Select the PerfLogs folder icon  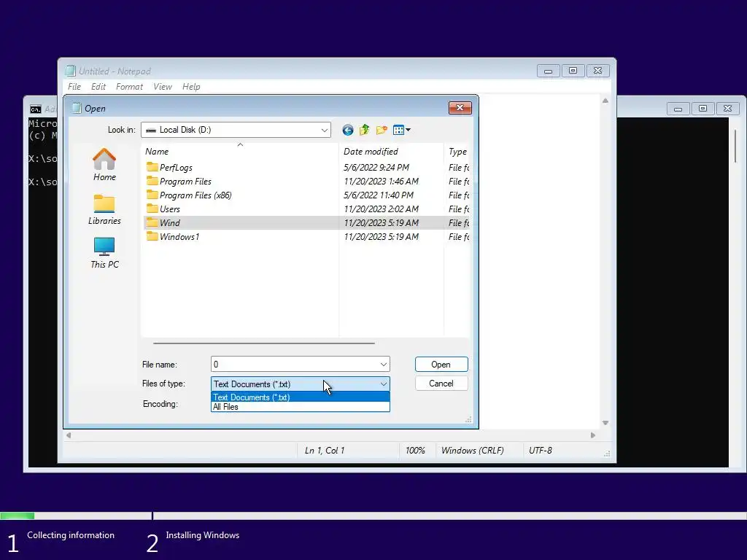(152, 167)
